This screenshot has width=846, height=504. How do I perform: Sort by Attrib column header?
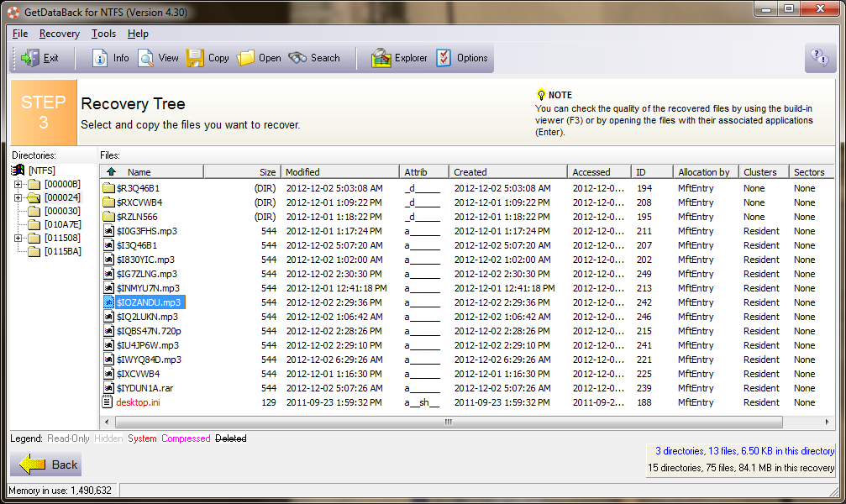424,171
